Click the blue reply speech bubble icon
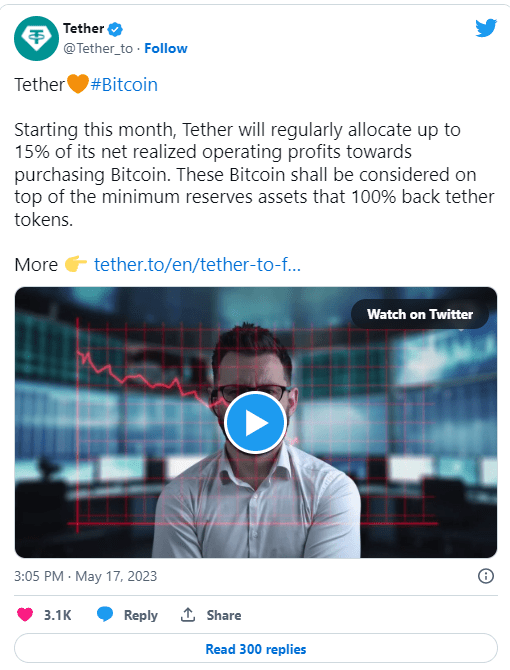The width and height of the screenshot is (510, 670). tap(105, 614)
